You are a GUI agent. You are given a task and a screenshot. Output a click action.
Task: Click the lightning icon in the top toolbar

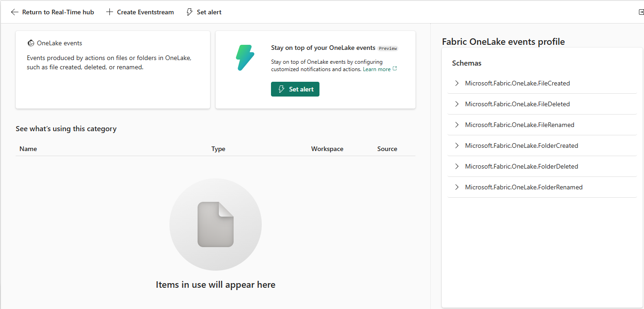tap(189, 12)
